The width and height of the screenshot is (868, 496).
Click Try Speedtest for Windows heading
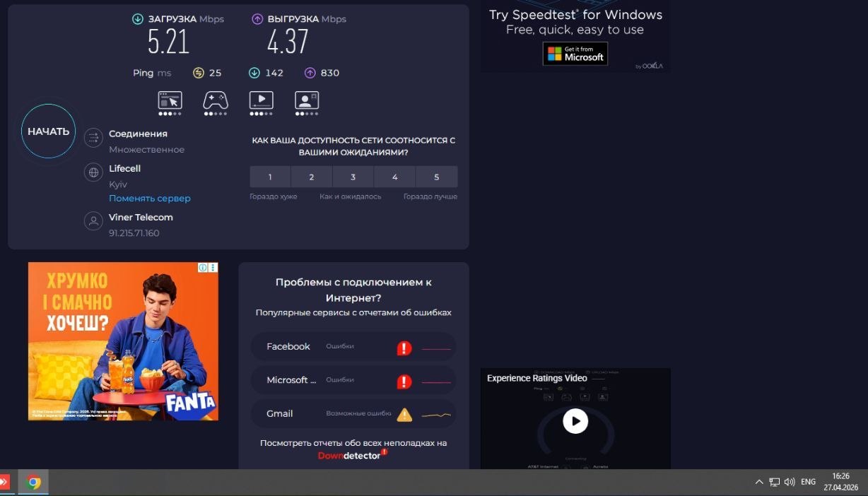coord(575,15)
